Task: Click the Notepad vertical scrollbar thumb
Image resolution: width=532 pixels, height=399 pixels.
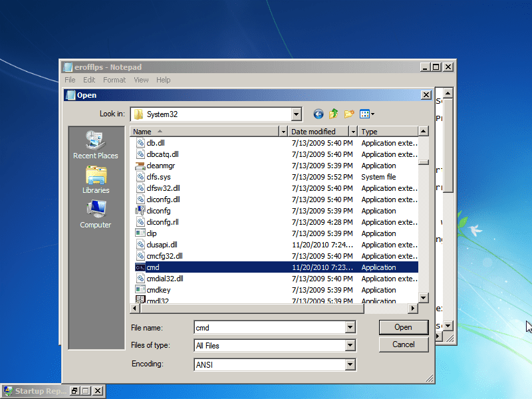Action: click(x=448, y=145)
